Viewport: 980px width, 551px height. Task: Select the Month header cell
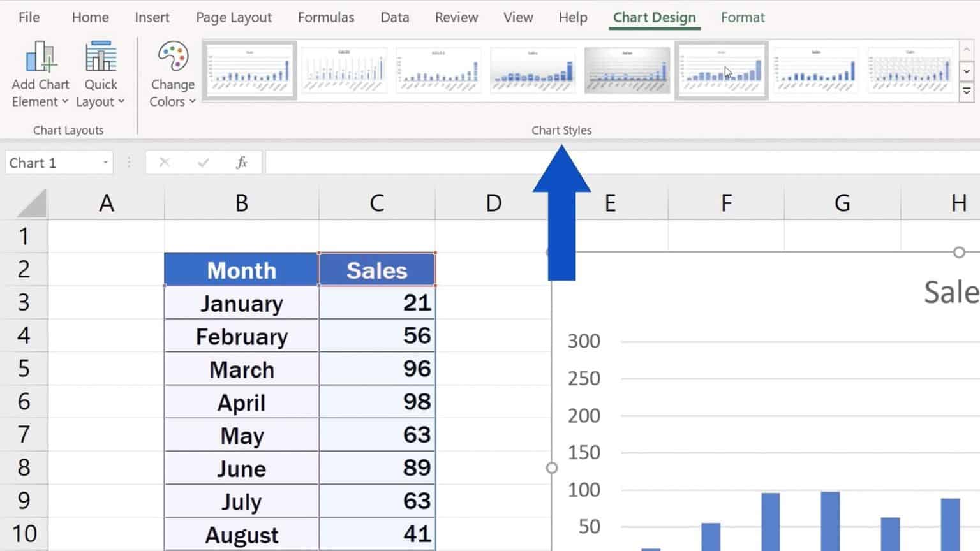[x=242, y=270]
